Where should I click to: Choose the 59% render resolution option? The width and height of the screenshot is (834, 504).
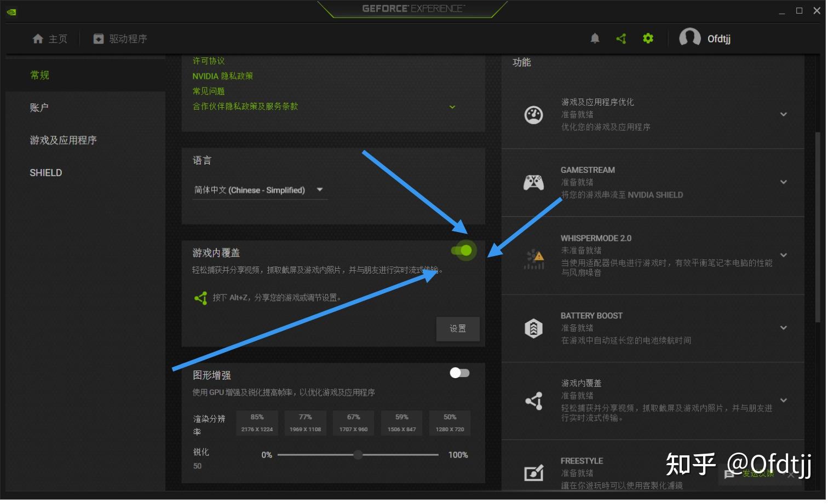click(402, 423)
